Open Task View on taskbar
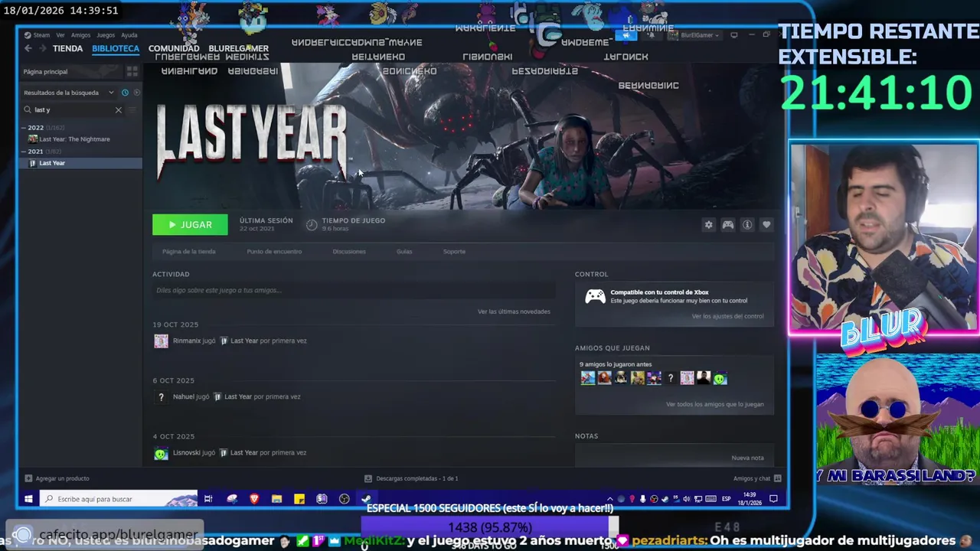Image resolution: width=980 pixels, height=551 pixels. point(208,499)
